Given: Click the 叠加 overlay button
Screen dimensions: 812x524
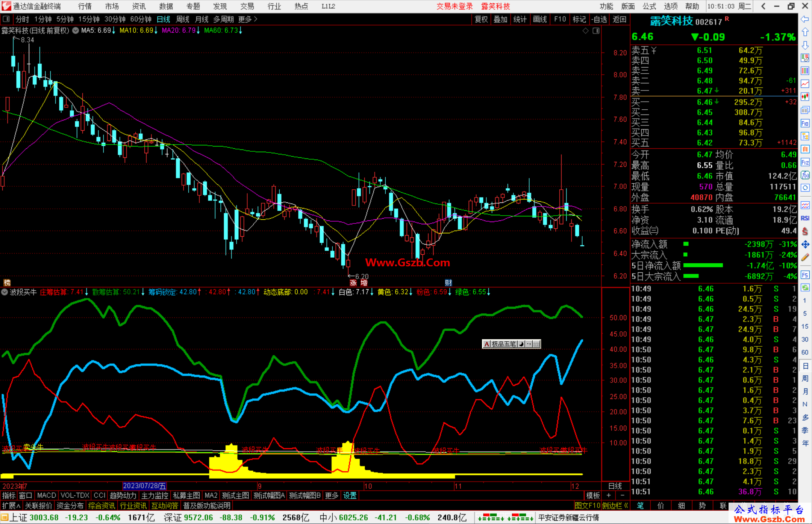Looking at the screenshot, I should 500,19.
